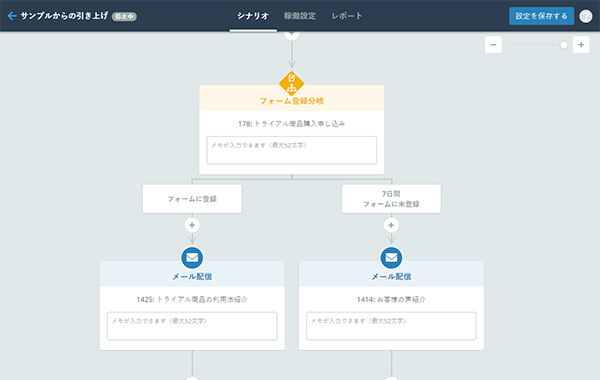Image resolution: width=600 pixels, height=380 pixels.
Task: Switch to the シナリオ tab
Action: click(x=253, y=16)
